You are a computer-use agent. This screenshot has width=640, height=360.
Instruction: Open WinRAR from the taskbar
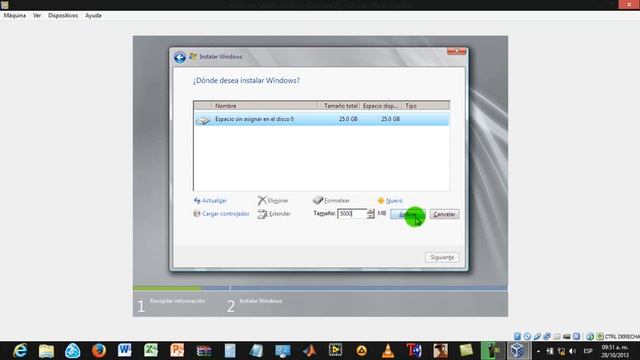(203, 350)
